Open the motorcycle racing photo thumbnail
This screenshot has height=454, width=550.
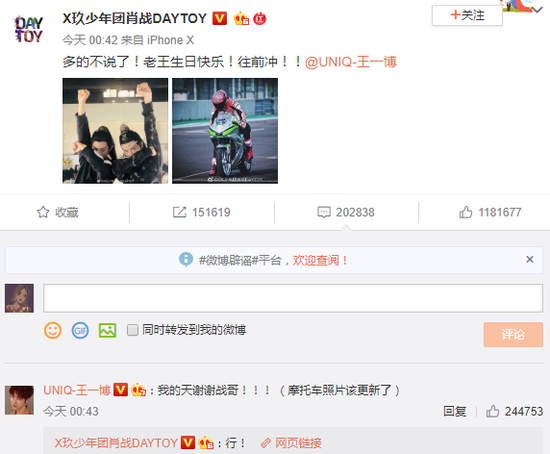[x=225, y=131]
